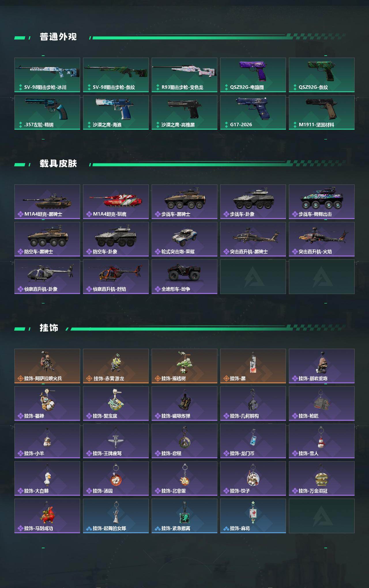Open the 侦察直升机-烈焰 helicopter skin

(x=116, y=277)
